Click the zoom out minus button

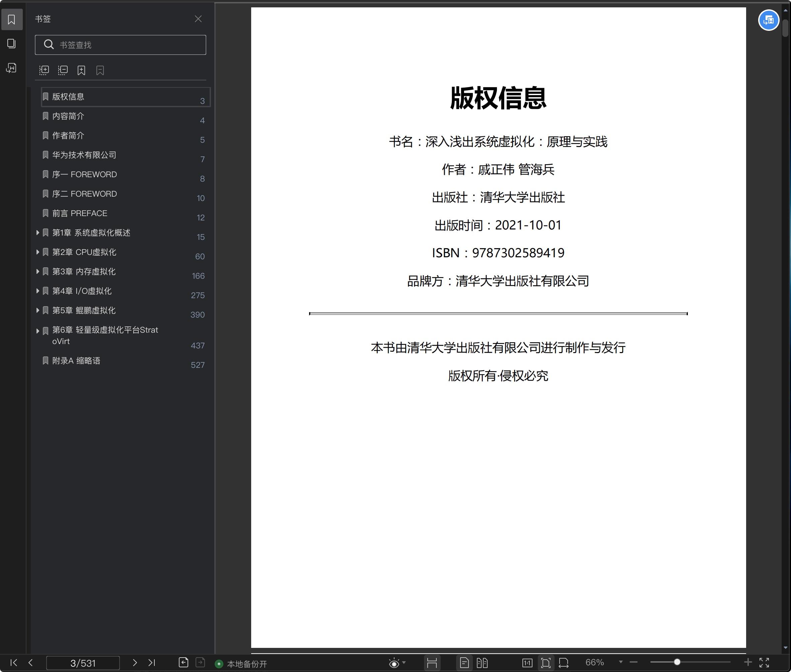tap(634, 662)
